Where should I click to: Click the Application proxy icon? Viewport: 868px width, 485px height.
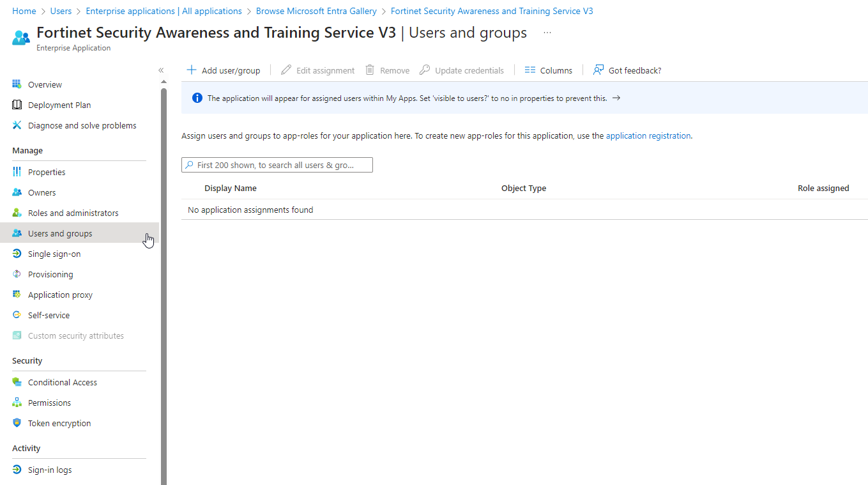(17, 295)
